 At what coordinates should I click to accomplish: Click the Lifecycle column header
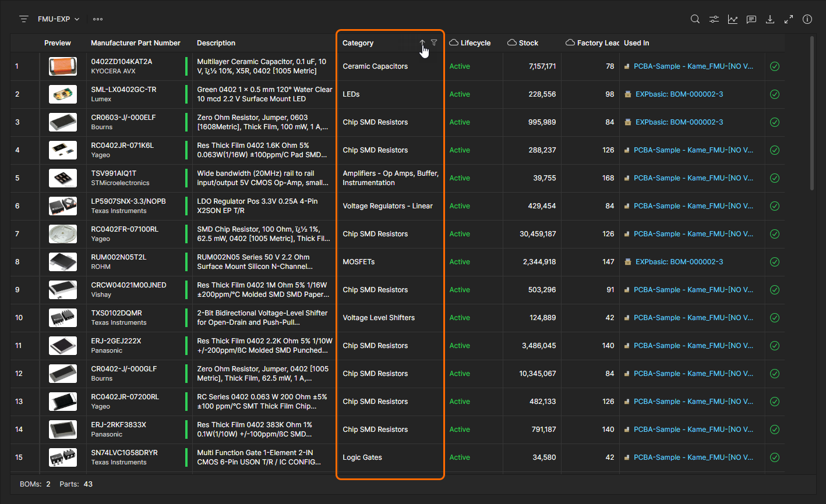(x=475, y=43)
